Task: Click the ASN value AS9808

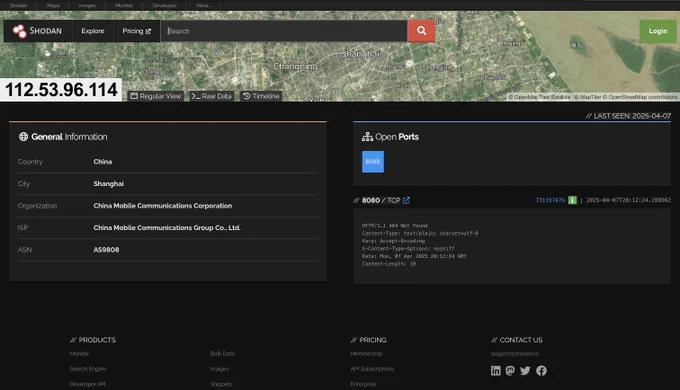Action: [106, 250]
